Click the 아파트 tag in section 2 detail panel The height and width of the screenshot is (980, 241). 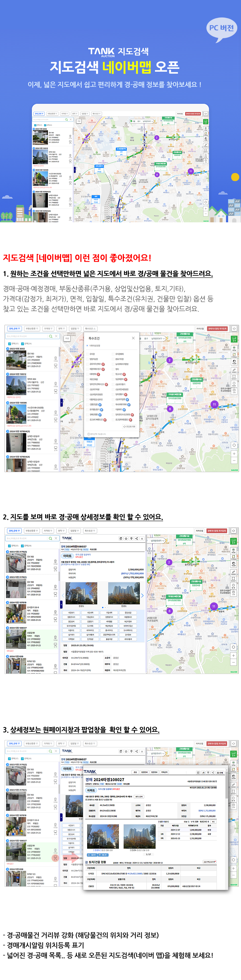point(67,556)
